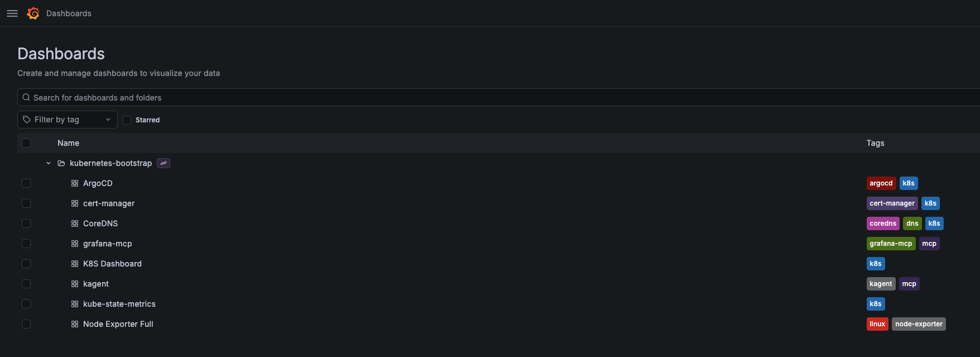The height and width of the screenshot is (357, 980).
Task: Check the box for the cert-manager row
Action: pos(26,203)
